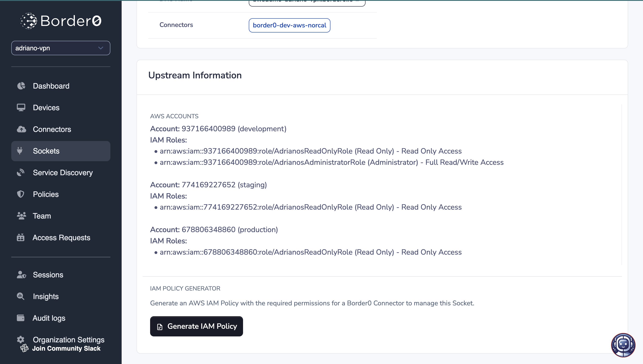Click the Dashboard pie chart icon
This screenshot has height=364, width=643.
coord(21,86)
